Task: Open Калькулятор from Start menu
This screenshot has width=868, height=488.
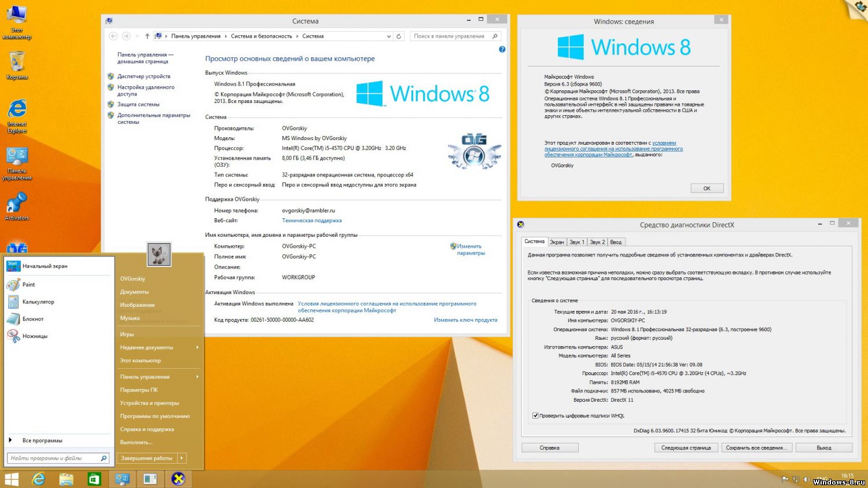Action: (58, 302)
